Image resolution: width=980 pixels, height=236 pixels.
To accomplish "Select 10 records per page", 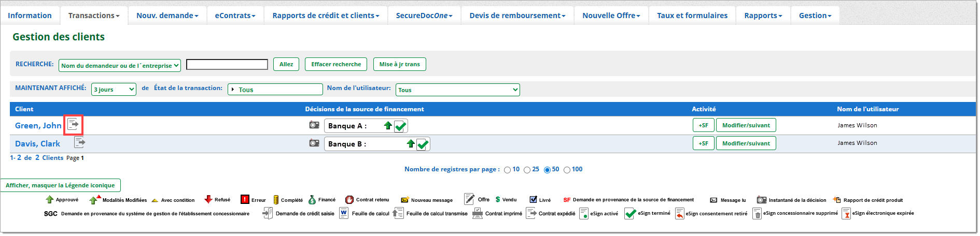I will point(507,170).
